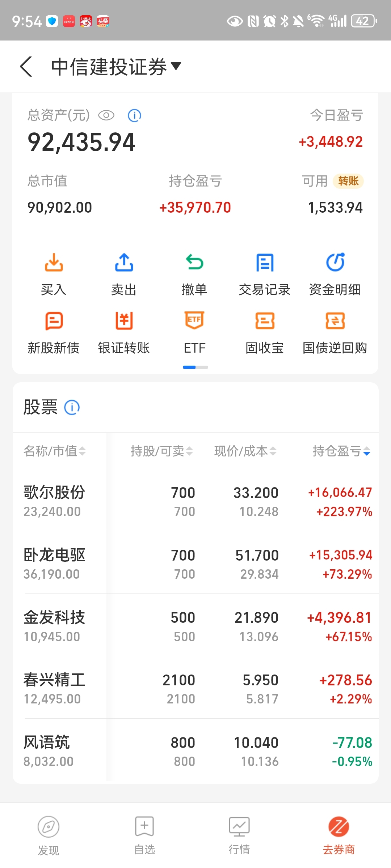Tap the shortcut page indicator slider
Screen dimensions: 391x868
tap(195, 367)
